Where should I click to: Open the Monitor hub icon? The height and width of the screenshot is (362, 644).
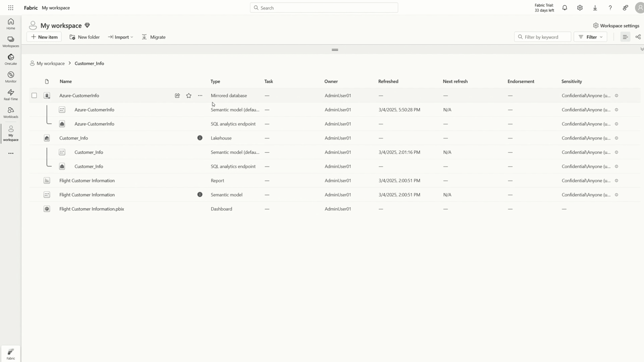click(x=11, y=77)
